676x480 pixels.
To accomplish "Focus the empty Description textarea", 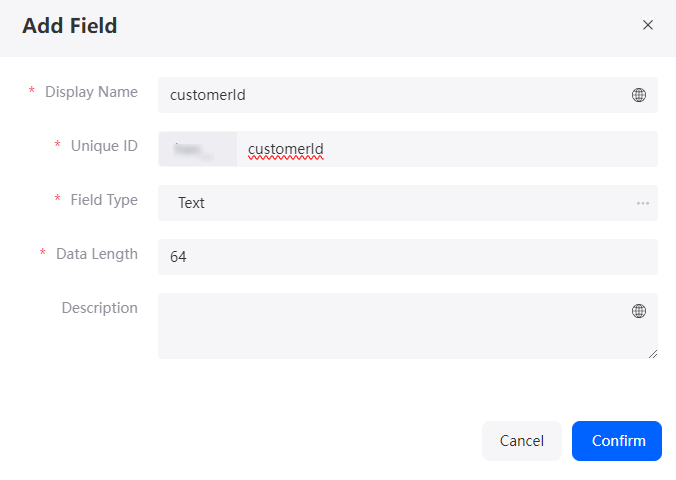I will [407, 326].
